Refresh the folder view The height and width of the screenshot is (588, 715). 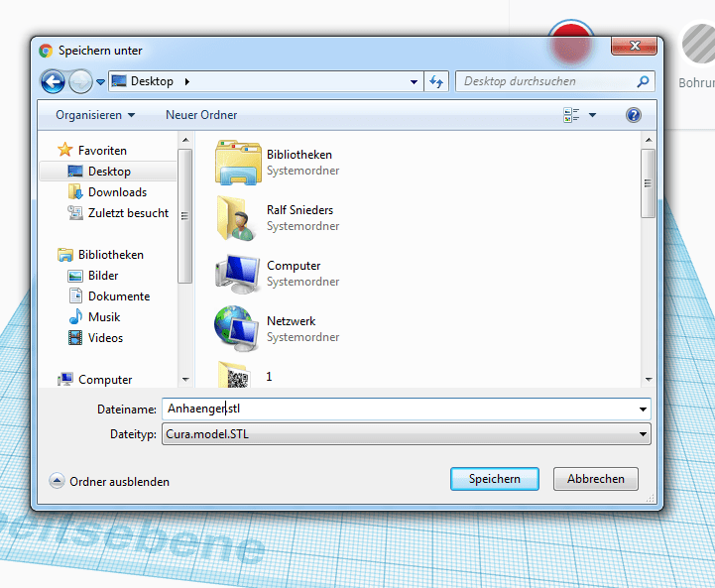coord(436,81)
